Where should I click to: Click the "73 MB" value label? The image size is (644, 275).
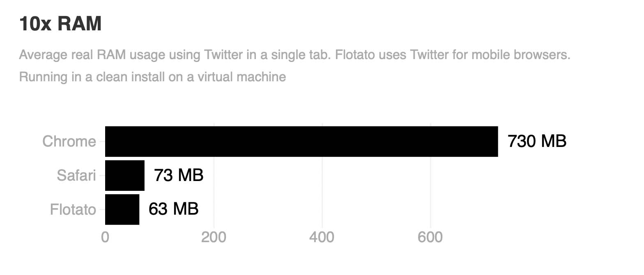tap(179, 176)
